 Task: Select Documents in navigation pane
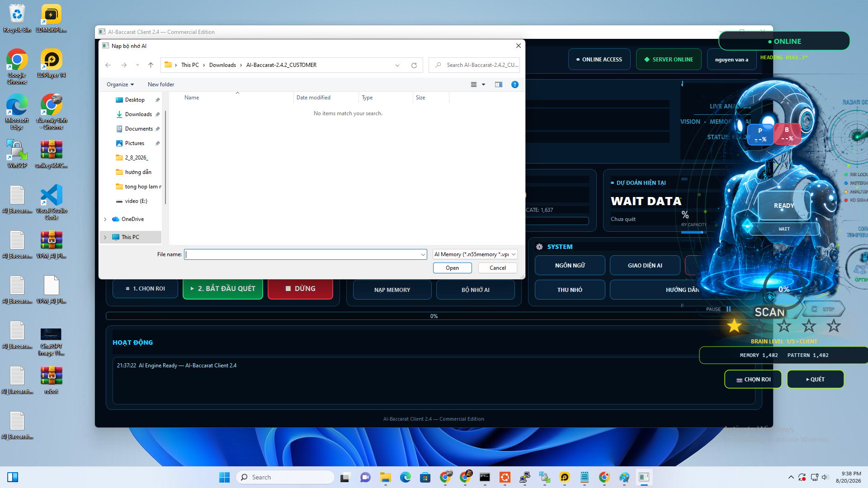pyautogui.click(x=138, y=129)
